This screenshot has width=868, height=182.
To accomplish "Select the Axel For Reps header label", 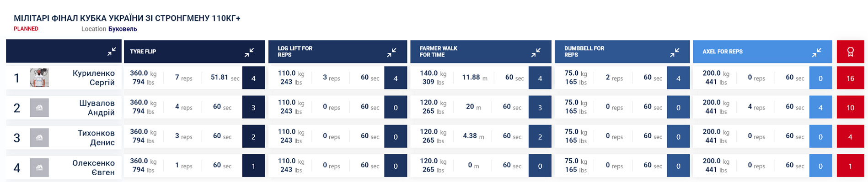I will coord(722,52).
